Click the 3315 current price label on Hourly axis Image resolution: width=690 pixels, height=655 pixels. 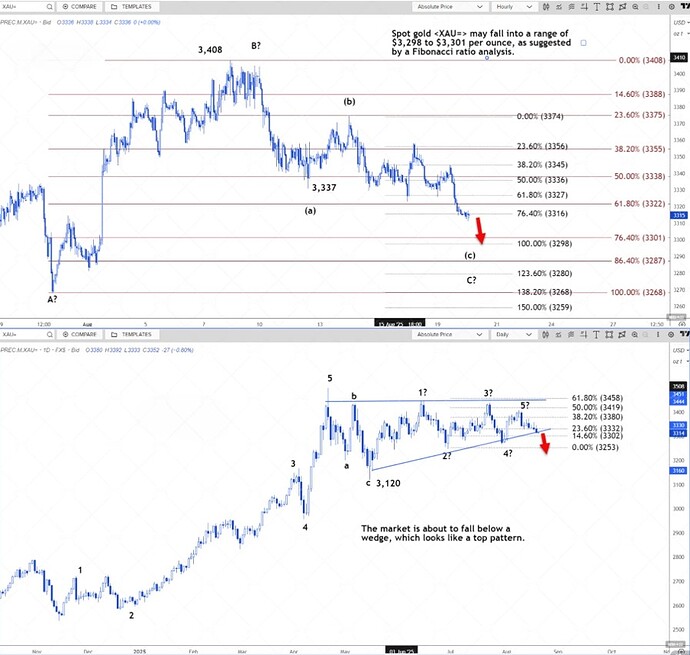coord(679,215)
